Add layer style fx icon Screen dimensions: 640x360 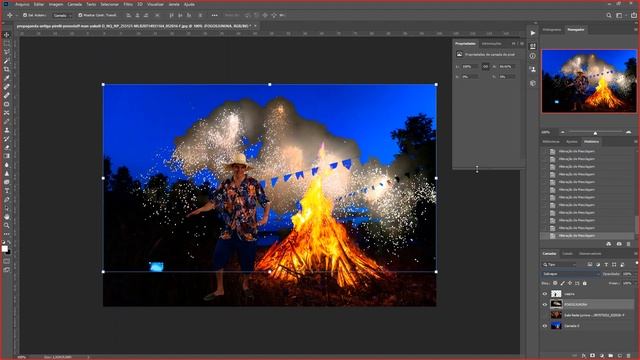584,356
